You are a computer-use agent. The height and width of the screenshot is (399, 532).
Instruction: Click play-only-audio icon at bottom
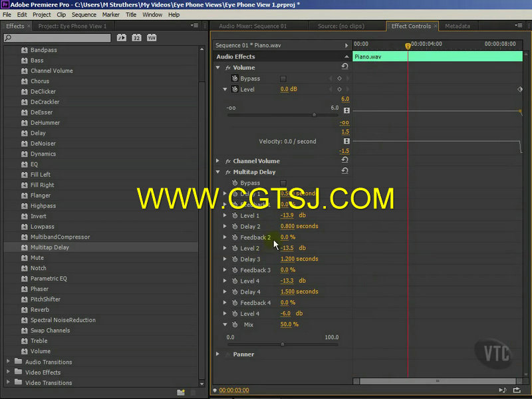point(503,390)
